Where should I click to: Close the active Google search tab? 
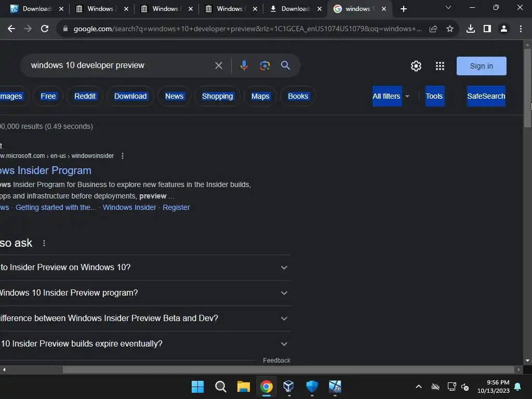(384, 9)
